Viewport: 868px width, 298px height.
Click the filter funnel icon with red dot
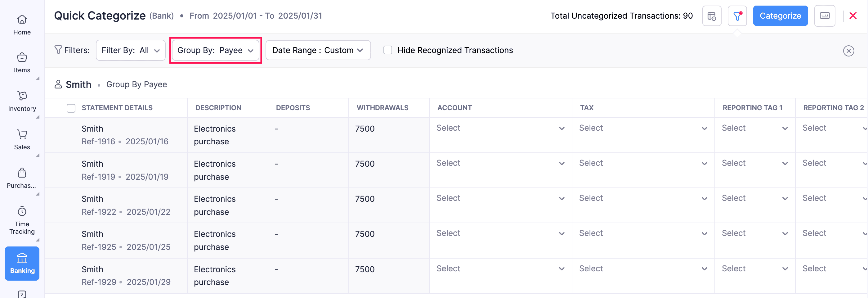[x=737, y=16]
